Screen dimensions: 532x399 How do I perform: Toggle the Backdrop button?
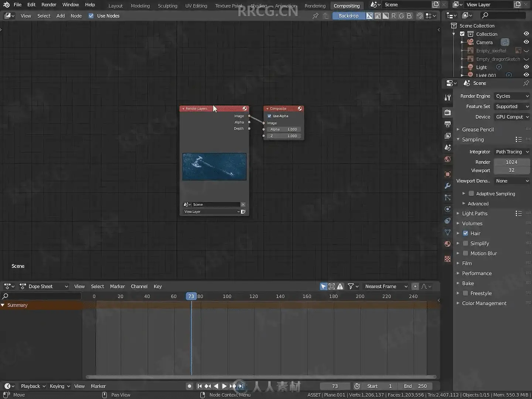coord(348,16)
